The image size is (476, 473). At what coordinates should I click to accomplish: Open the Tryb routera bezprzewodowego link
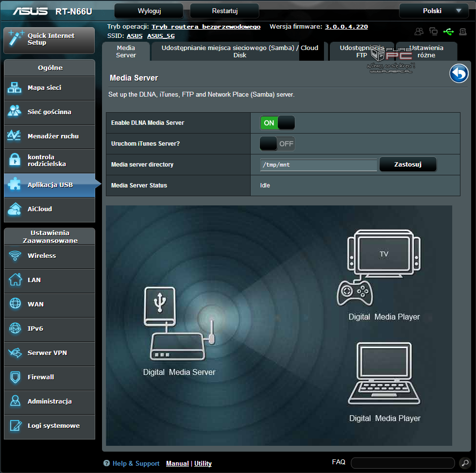[206, 27]
